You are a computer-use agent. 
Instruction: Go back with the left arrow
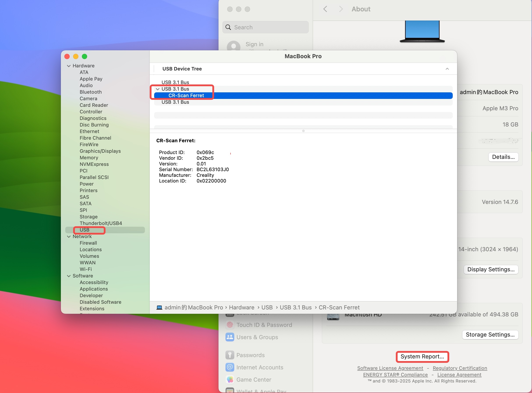point(325,9)
